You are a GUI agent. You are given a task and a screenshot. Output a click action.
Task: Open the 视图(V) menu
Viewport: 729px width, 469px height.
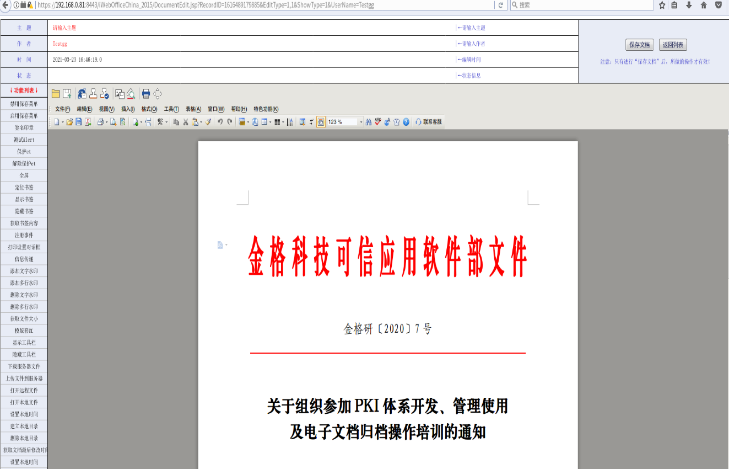click(106, 109)
